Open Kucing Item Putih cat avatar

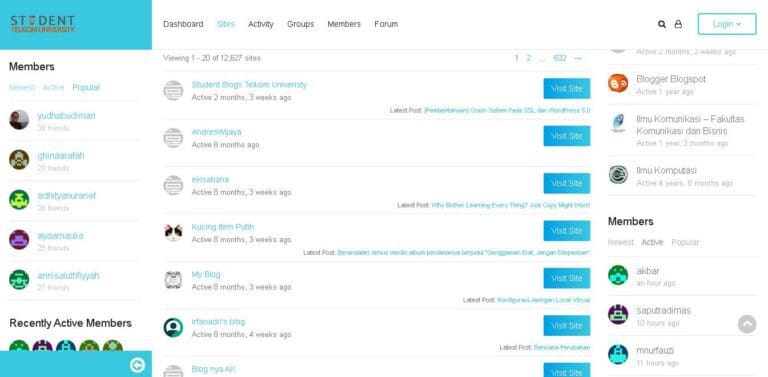pyautogui.click(x=173, y=233)
